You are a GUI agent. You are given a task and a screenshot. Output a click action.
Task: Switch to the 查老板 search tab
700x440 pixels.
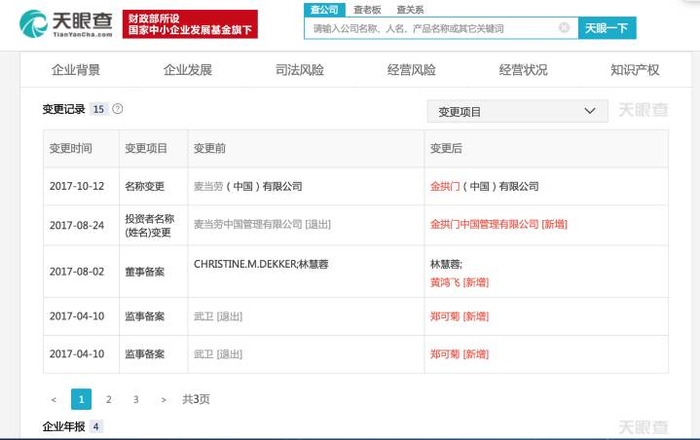click(x=367, y=10)
